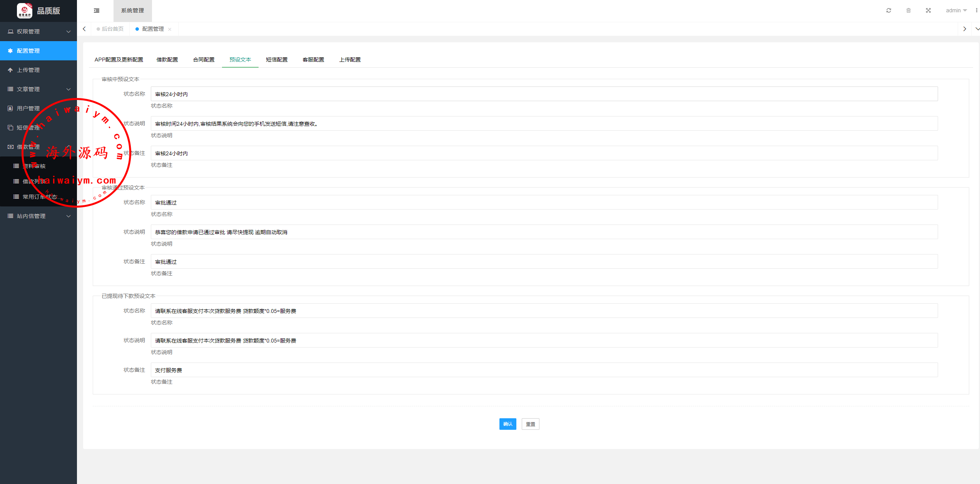Click the sidebar collapse menu icon
The image size is (980, 484).
pos(97,11)
